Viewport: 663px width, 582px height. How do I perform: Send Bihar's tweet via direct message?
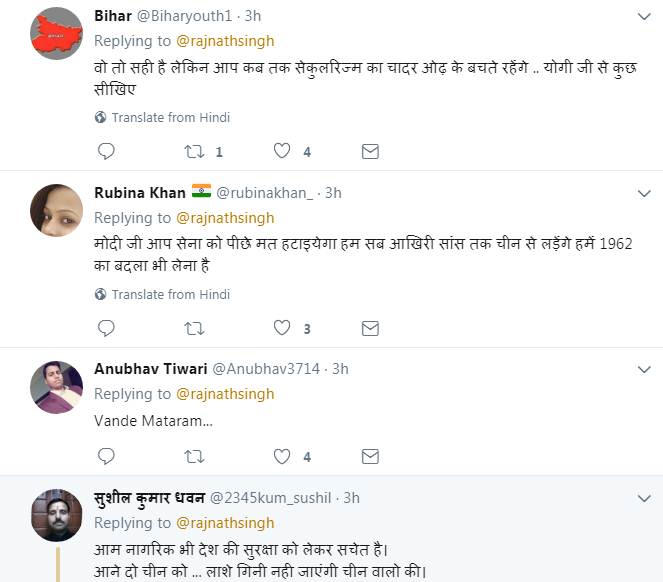[370, 152]
